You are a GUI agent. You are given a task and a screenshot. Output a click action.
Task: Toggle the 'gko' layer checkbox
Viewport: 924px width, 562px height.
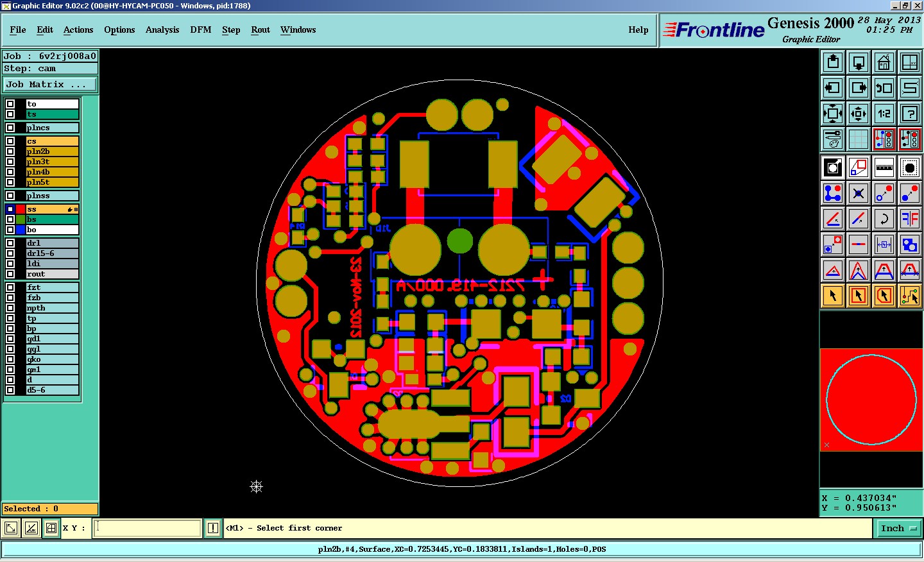click(x=10, y=359)
